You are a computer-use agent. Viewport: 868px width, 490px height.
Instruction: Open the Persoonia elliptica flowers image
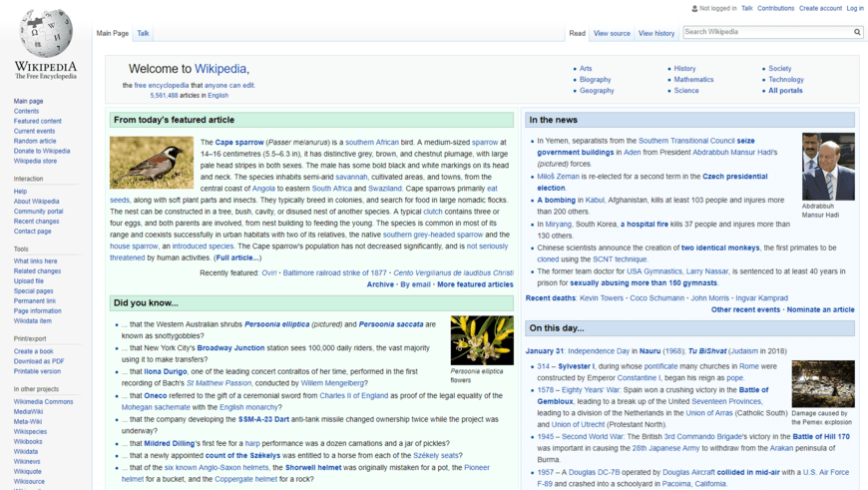pyautogui.click(x=482, y=340)
